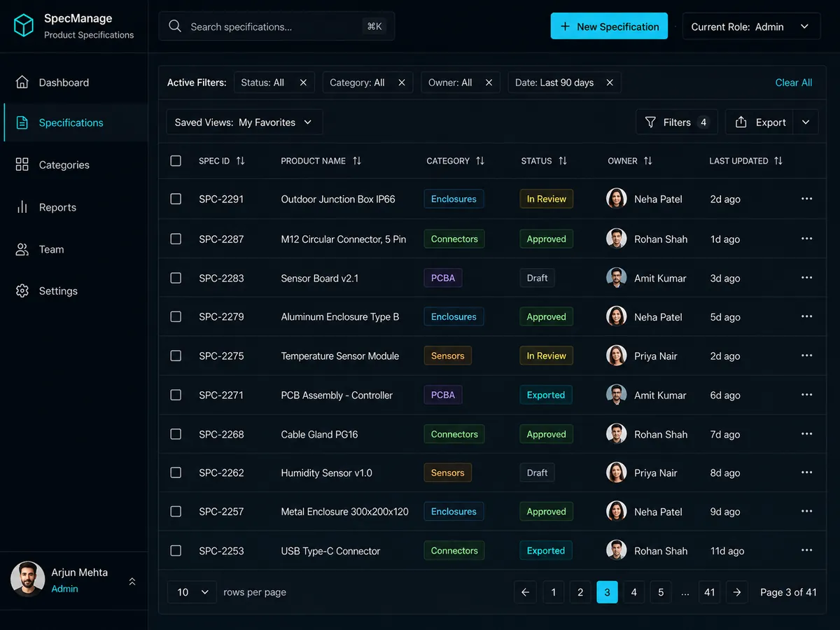Sort by Product Name column arrows
This screenshot has width=840, height=630.
pyautogui.click(x=357, y=161)
